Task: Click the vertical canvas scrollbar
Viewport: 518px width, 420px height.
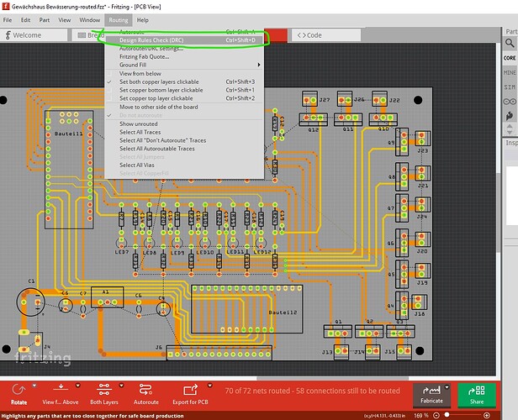Action: 499,211
